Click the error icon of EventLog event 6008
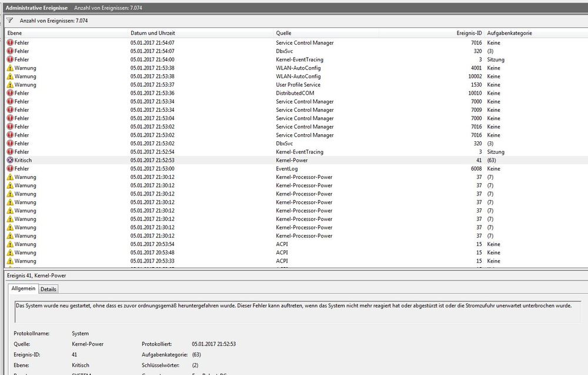The image size is (588, 375). (10, 169)
